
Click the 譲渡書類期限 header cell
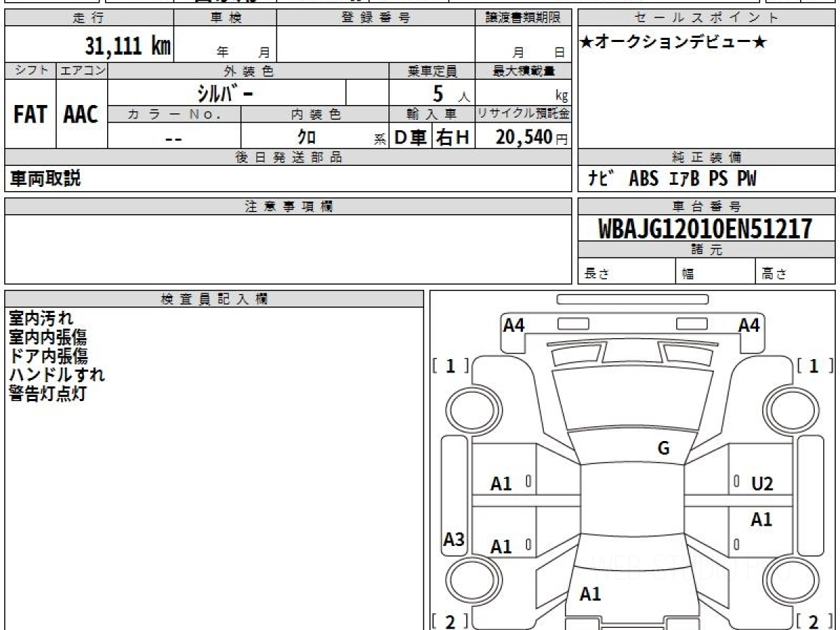524,18
